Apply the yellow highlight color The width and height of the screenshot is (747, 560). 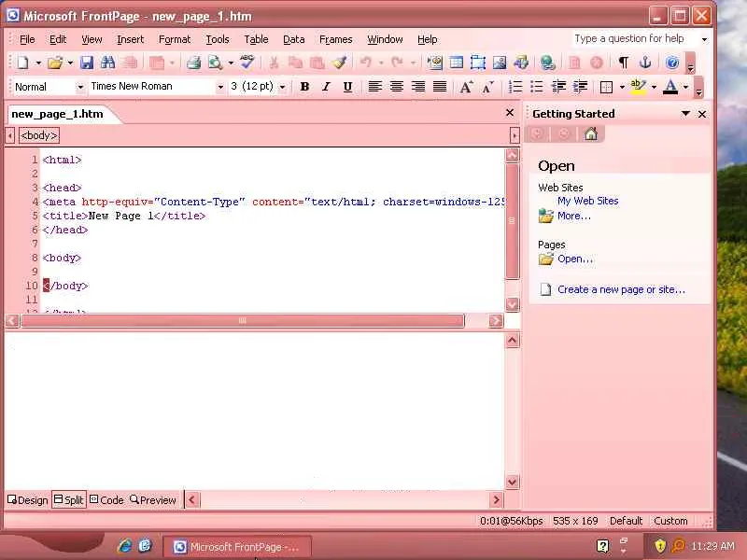tap(639, 87)
